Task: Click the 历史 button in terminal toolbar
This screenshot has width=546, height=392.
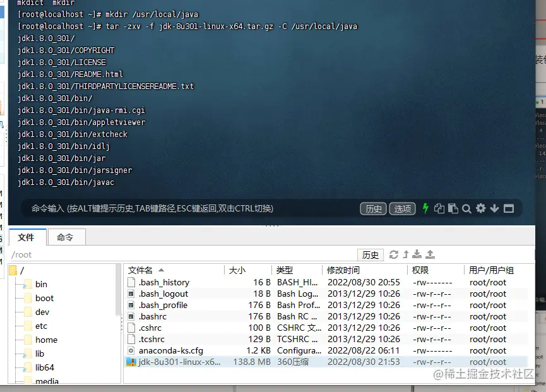Action: point(373,208)
